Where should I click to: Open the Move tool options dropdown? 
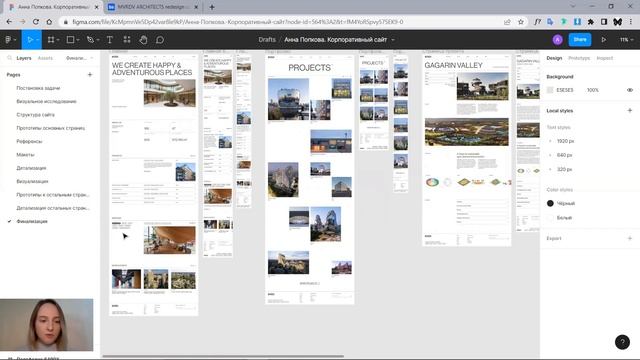pyautogui.click(x=37, y=40)
